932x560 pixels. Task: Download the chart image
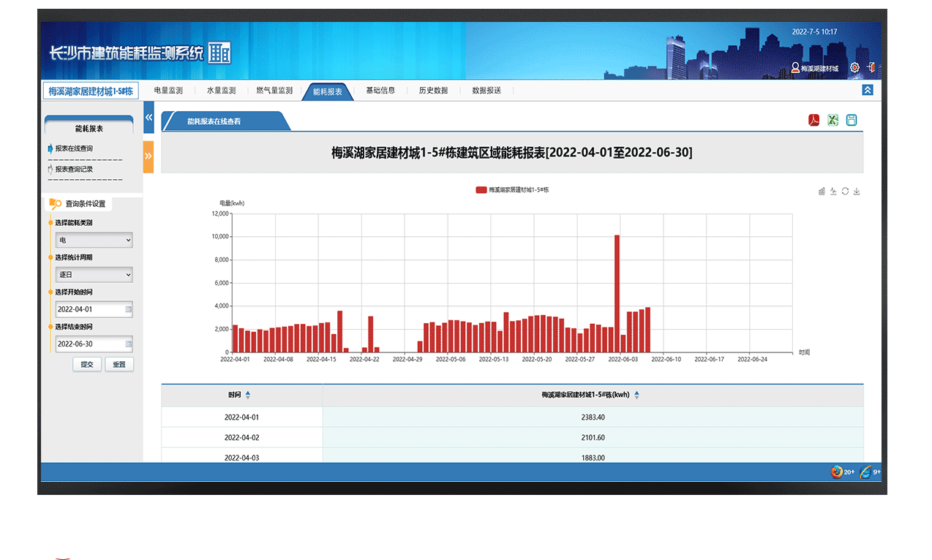857,191
